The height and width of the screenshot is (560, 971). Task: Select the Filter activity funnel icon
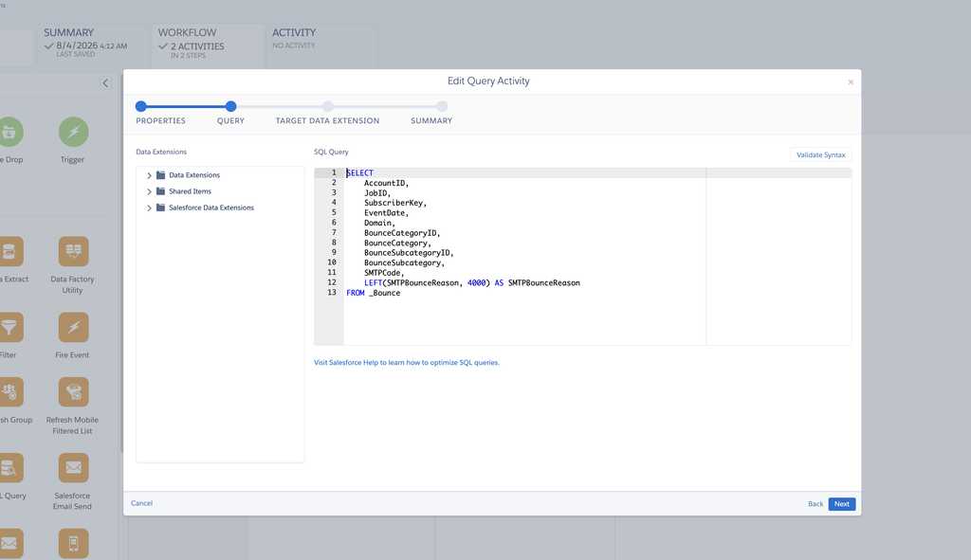9,327
